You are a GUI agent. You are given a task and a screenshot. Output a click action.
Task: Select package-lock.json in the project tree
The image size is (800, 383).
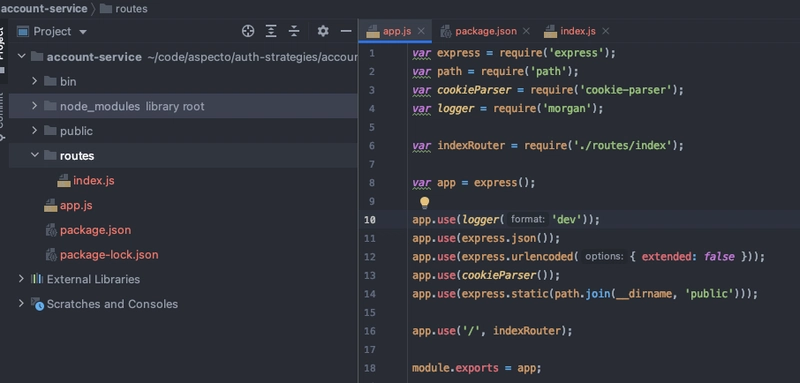109,254
